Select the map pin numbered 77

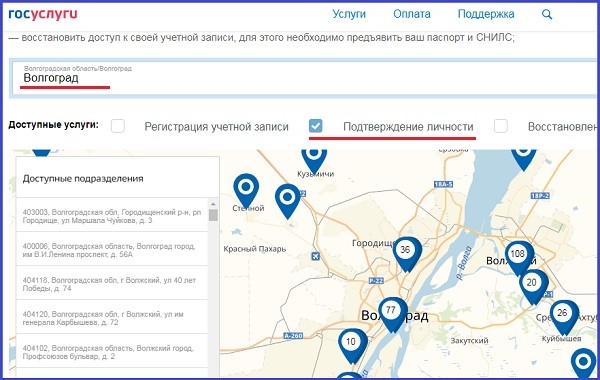(393, 314)
